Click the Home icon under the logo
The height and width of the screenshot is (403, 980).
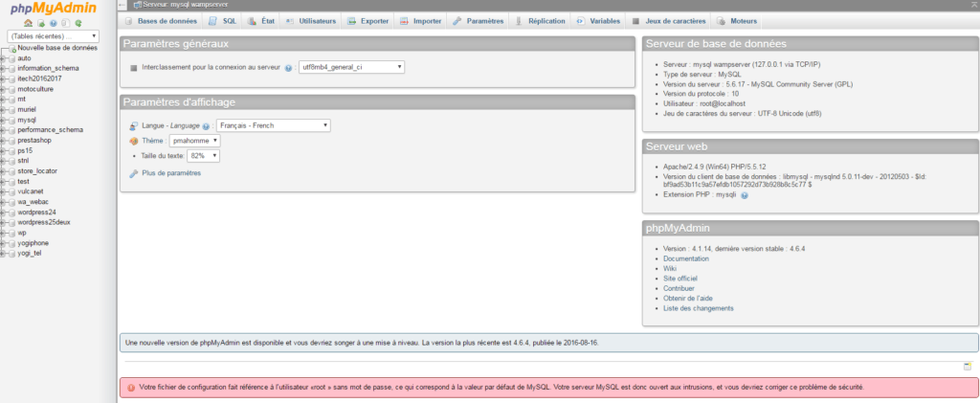(28, 23)
